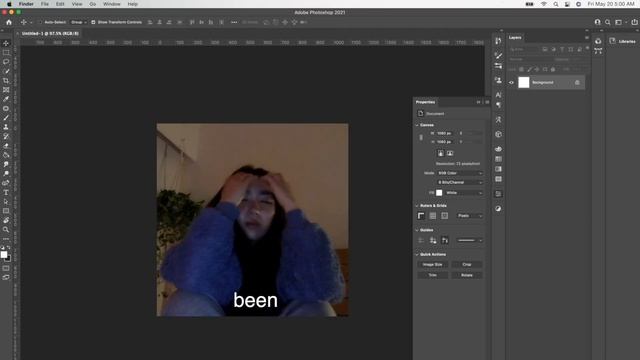Toggle rulers icon in Rulers & Grids

pos(421,216)
